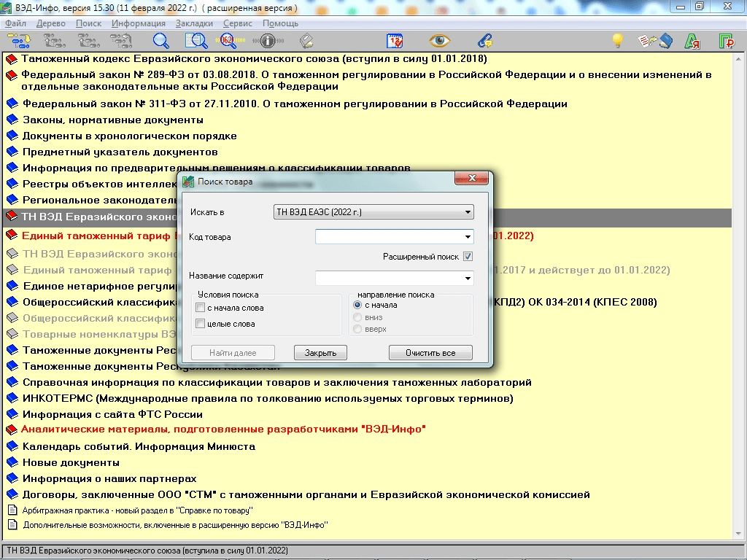
Task: Click the light bulb tip icon
Action: [x=618, y=41]
